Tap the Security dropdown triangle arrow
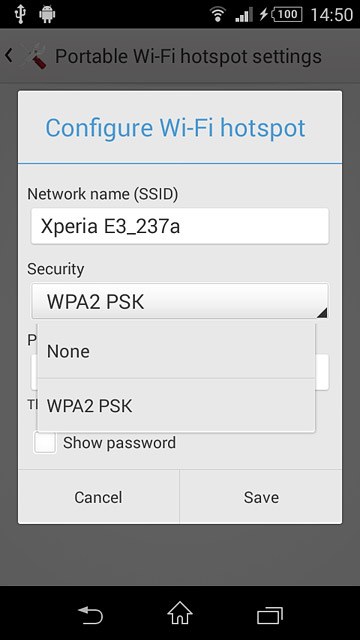Image resolution: width=360 pixels, height=640 pixels. click(x=322, y=313)
